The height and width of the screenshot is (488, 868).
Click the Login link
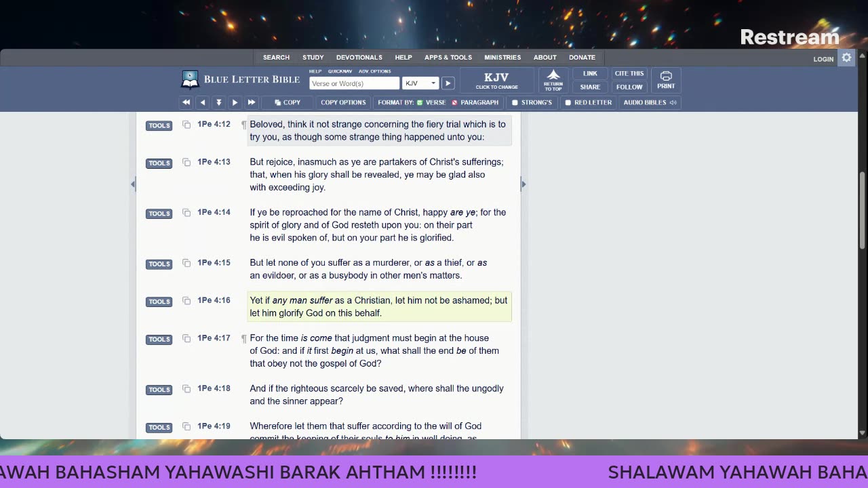(x=823, y=59)
